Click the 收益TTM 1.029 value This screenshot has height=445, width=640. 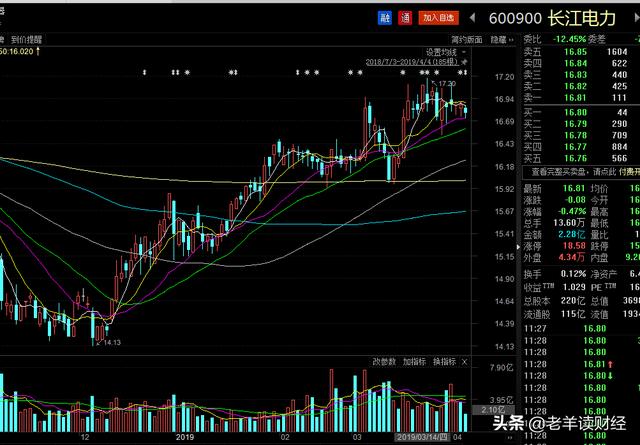[x=575, y=287]
